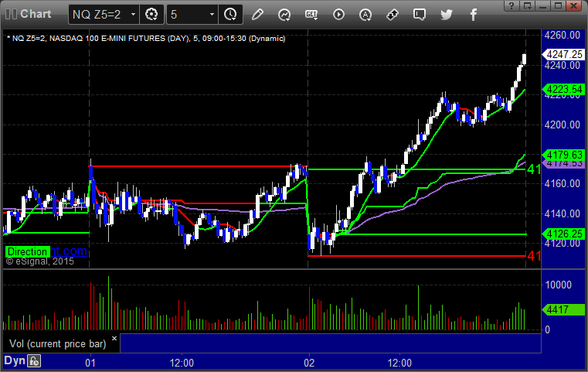Screen dimensions: 588x372
Task: Click the help question mark button
Action: 512,5
